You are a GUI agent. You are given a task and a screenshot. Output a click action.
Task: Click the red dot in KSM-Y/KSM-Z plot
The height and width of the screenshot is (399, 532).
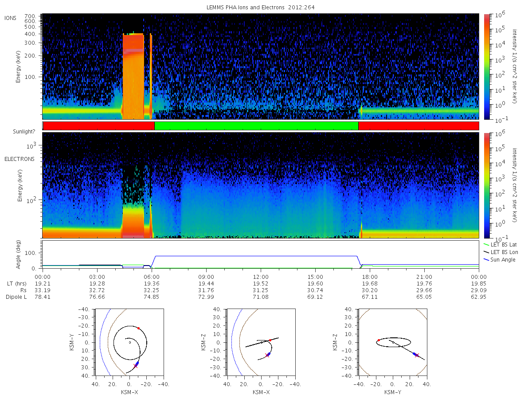(x=379, y=340)
